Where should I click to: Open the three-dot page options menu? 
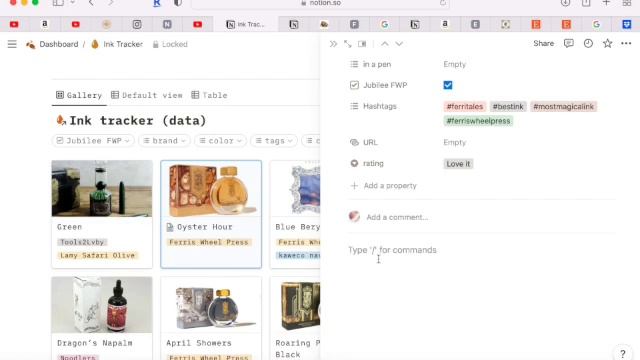[x=626, y=43]
